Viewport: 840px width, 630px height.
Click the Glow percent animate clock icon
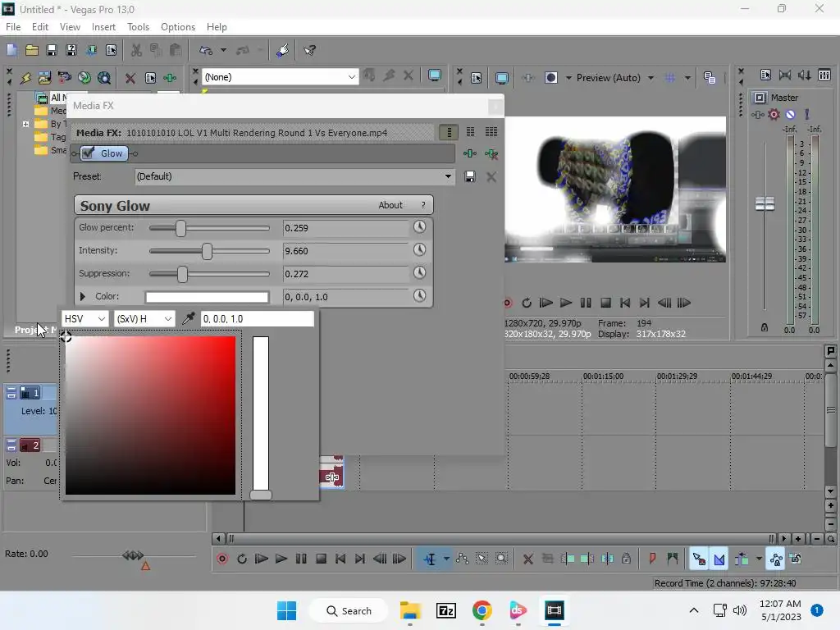(419, 227)
